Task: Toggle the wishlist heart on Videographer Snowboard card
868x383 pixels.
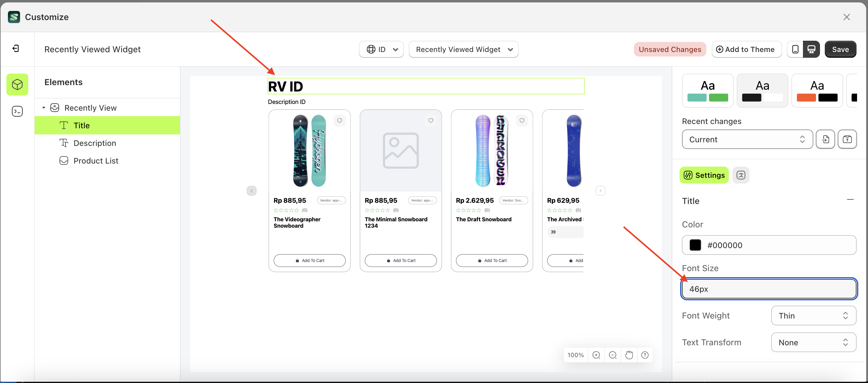Action: (339, 120)
